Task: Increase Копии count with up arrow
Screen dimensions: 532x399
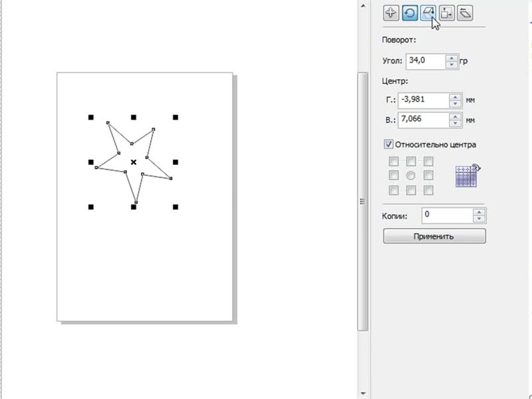Action: click(479, 212)
